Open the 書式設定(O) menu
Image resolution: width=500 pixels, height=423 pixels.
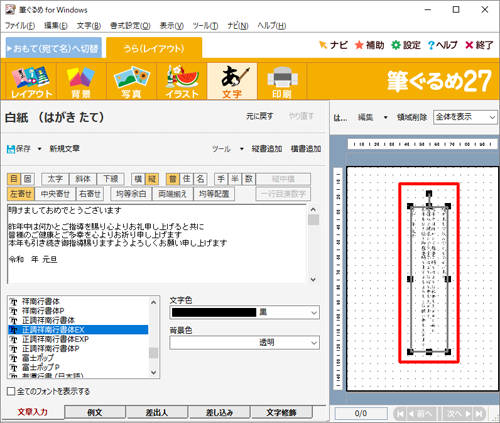[x=130, y=26]
